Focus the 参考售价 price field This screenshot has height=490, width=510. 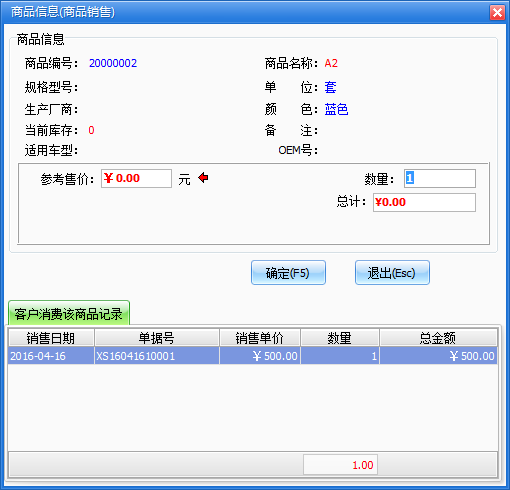pyautogui.click(x=136, y=178)
